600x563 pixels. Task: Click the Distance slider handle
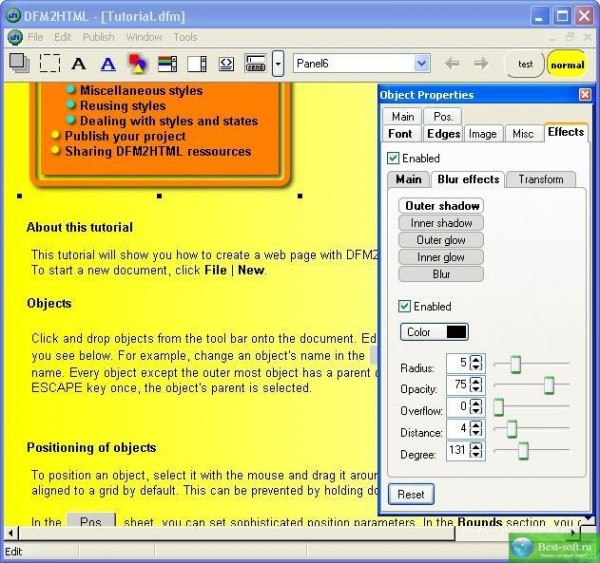click(x=512, y=429)
